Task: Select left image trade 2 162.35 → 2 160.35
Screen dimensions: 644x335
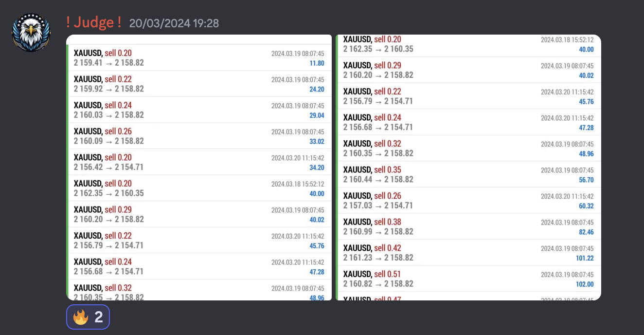Action: coord(199,188)
